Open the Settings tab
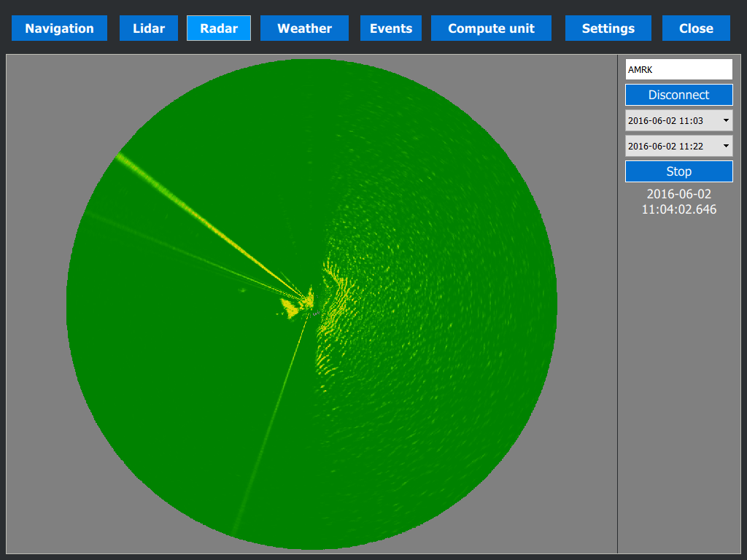 tap(608, 28)
